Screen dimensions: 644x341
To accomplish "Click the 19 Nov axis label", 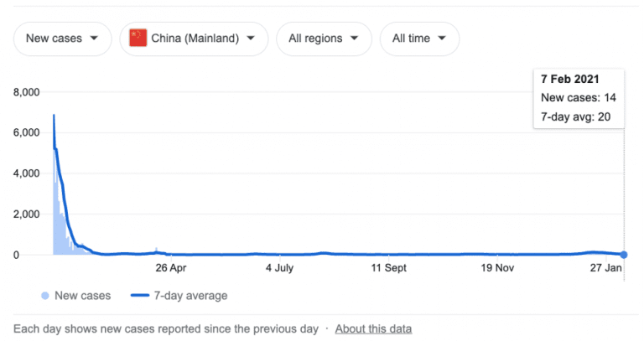I will tap(497, 268).
